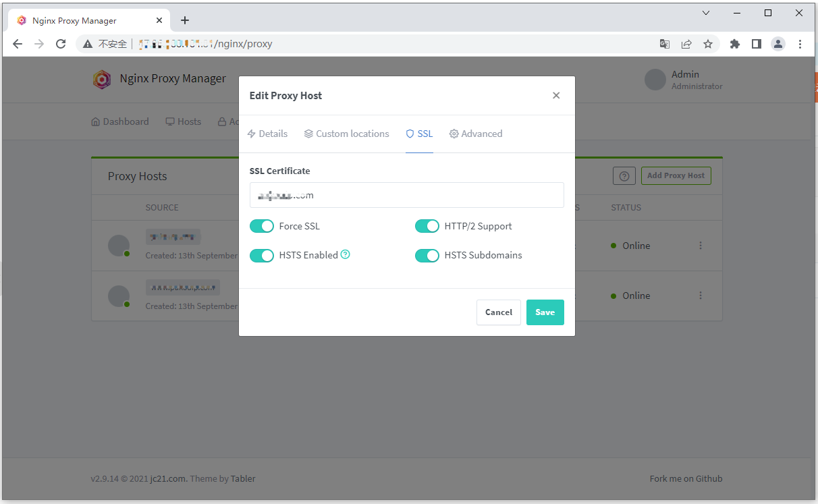
Task: Click the HSTS help question mark icon
Action: pyautogui.click(x=346, y=254)
